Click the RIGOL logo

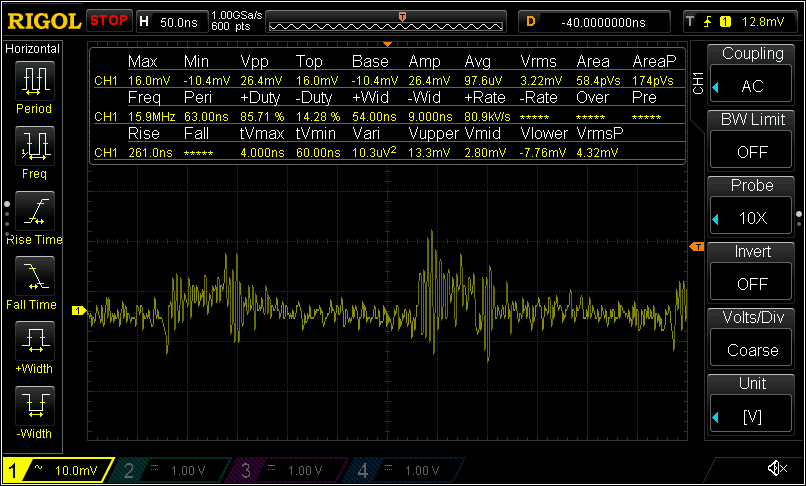point(42,20)
